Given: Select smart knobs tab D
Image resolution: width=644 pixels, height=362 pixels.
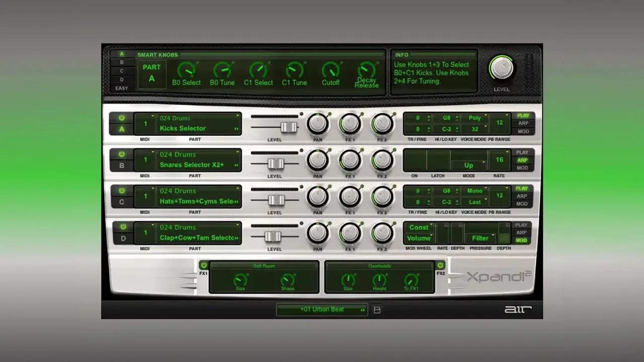Looking at the screenshot, I should point(121,79).
